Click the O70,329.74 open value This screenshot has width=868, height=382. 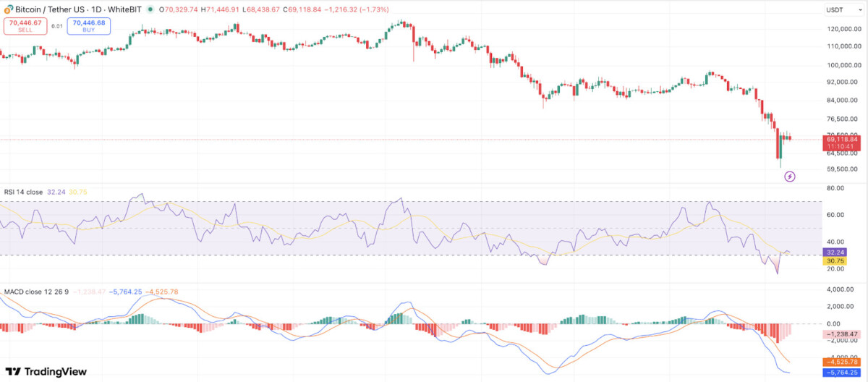tap(179, 10)
